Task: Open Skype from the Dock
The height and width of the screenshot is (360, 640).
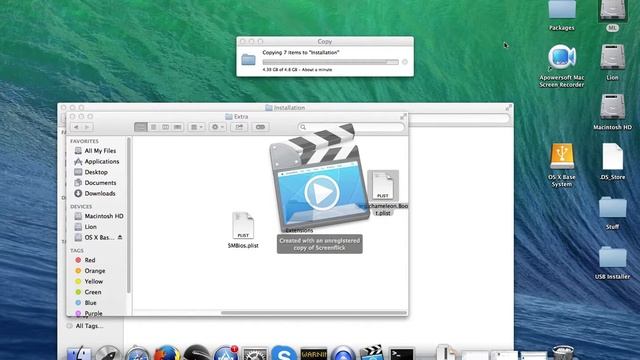Action: (x=284, y=353)
